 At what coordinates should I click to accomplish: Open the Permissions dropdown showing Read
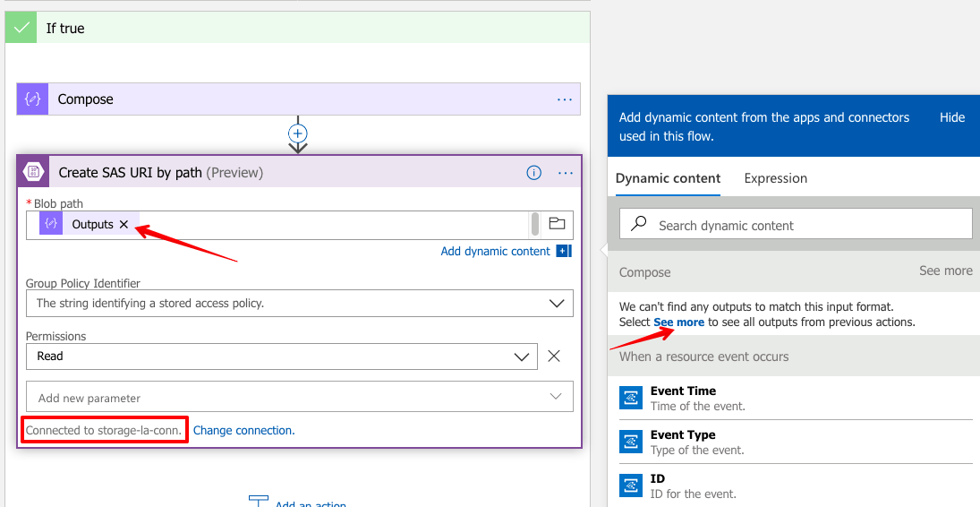521,357
